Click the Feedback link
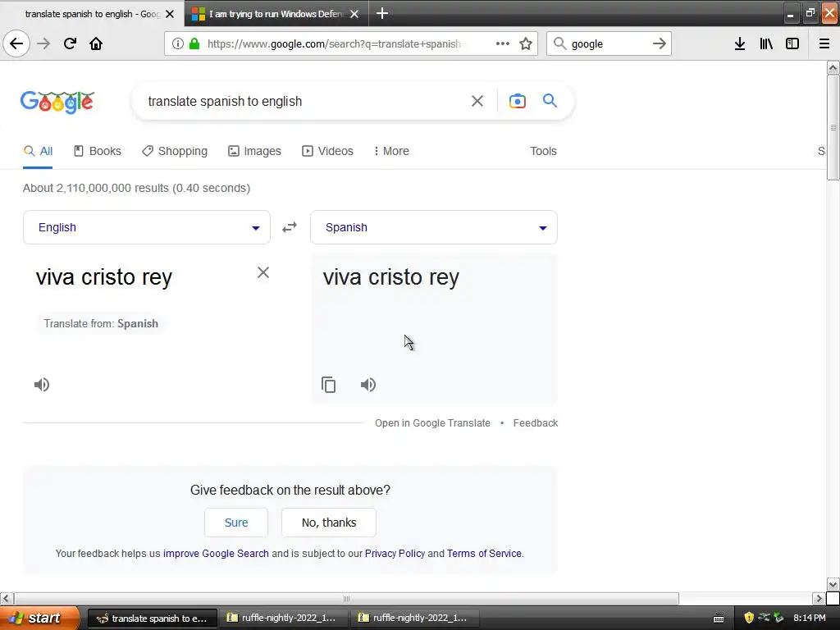Image resolution: width=840 pixels, height=630 pixels. click(535, 423)
